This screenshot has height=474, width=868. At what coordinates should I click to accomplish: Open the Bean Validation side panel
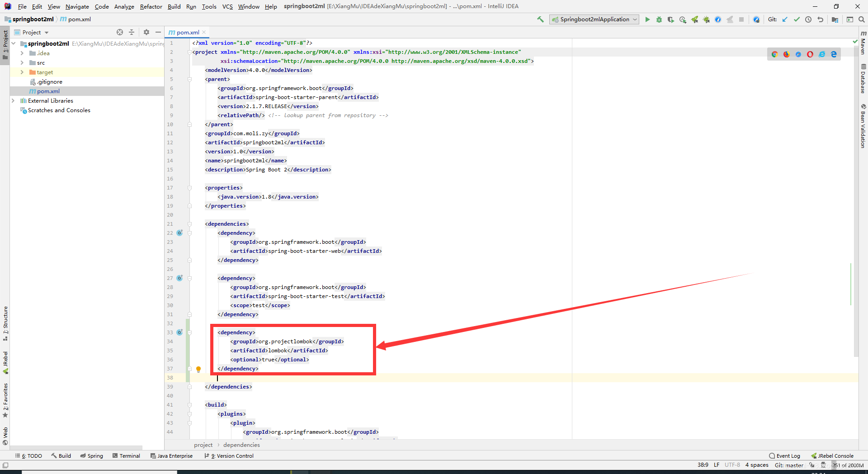pos(863,126)
